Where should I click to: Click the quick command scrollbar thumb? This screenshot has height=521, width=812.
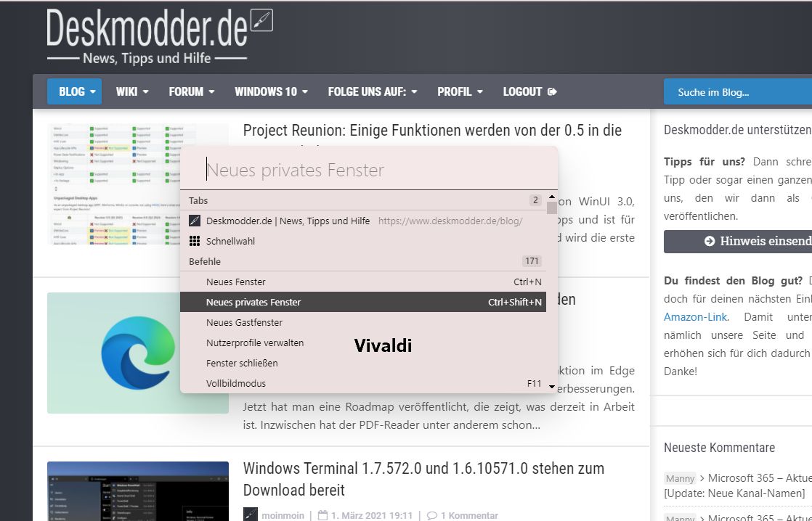(x=552, y=208)
